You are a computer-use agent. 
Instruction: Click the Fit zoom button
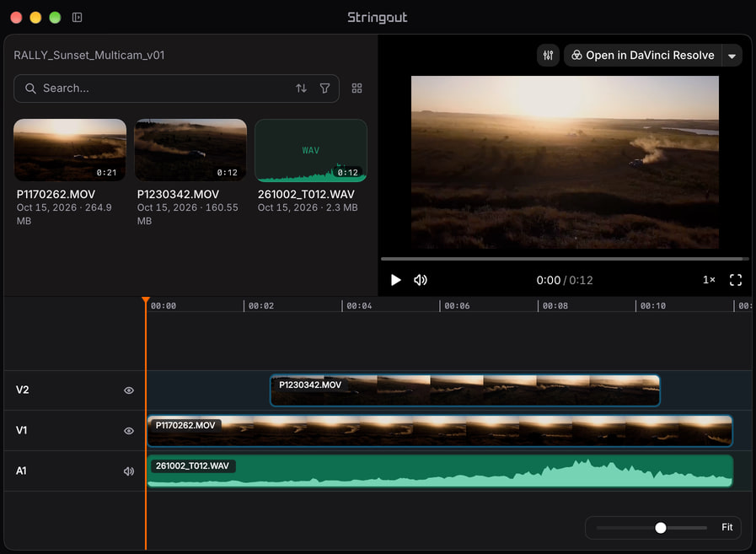(727, 528)
